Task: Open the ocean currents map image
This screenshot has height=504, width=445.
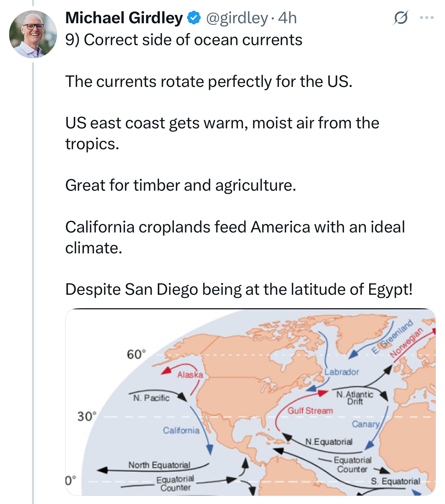Action: [x=250, y=402]
